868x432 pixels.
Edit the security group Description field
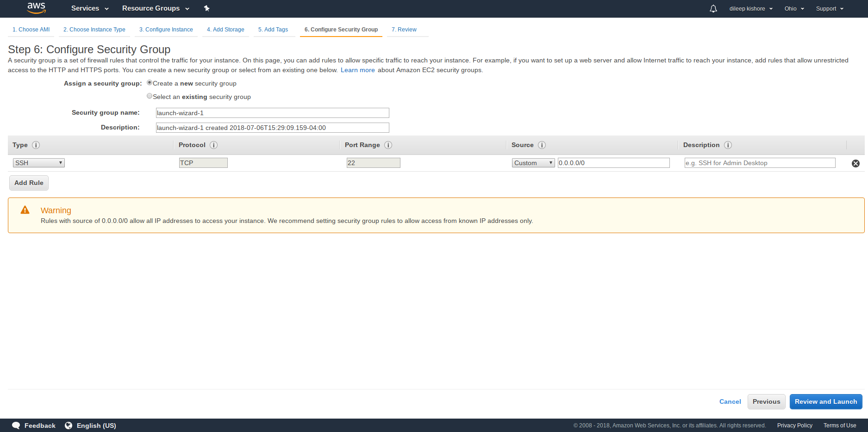point(272,128)
